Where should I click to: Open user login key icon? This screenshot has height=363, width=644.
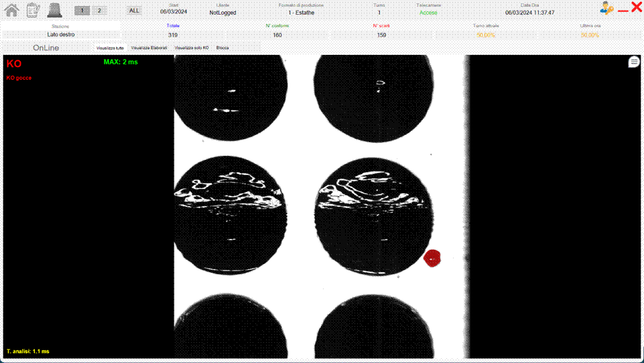(606, 8)
